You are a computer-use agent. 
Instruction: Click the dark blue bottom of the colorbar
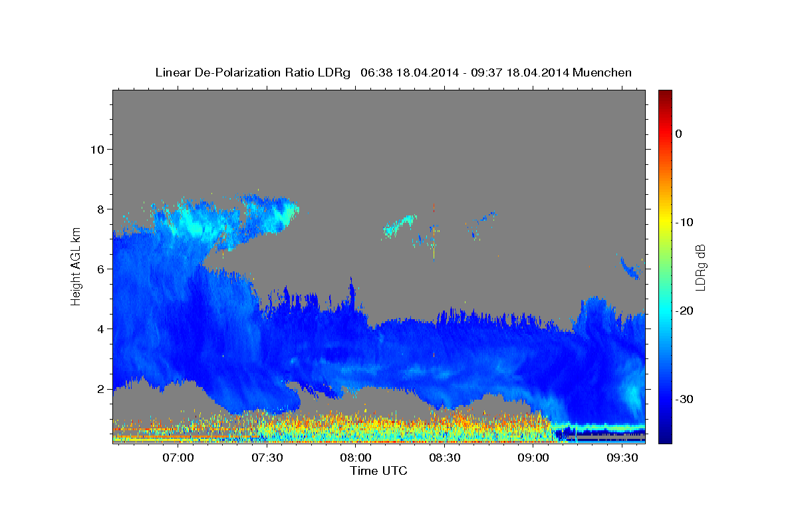click(664, 436)
